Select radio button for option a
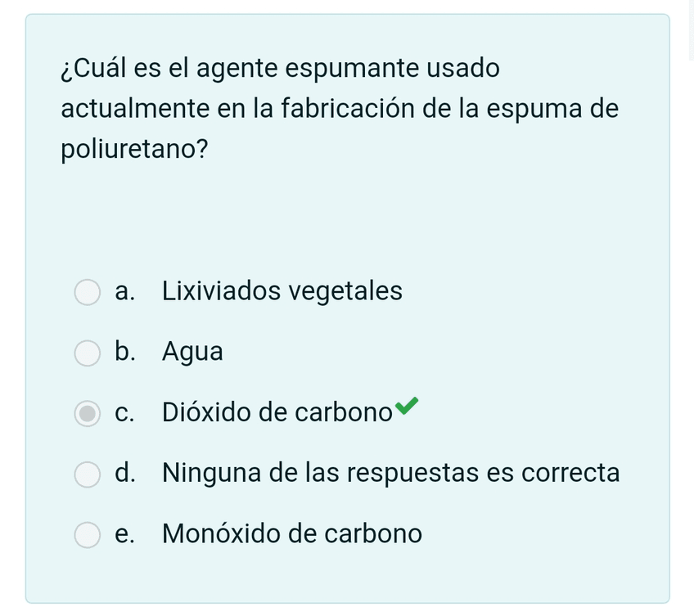 tap(88, 292)
